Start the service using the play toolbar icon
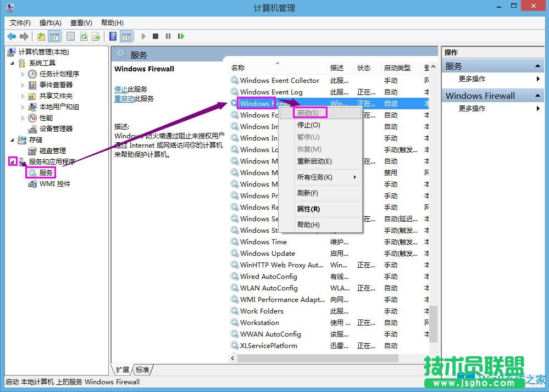Viewport: 549px width, 392px height. click(x=143, y=36)
